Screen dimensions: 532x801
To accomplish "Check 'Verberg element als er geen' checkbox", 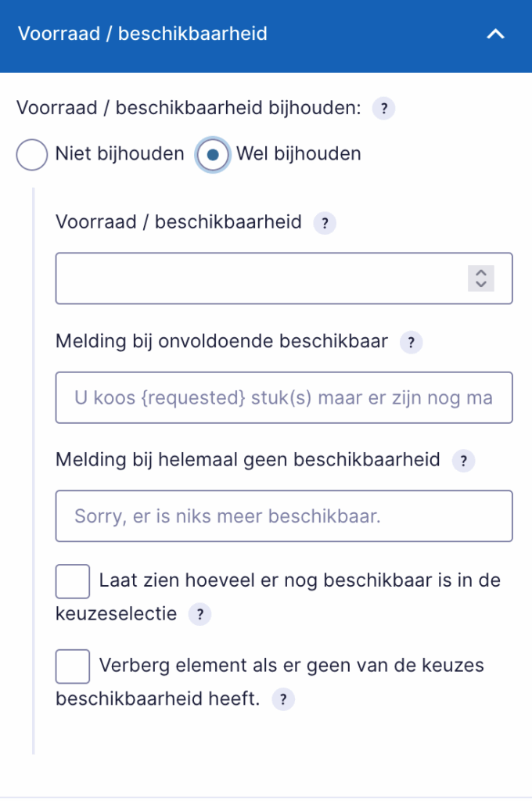I will pos(73,666).
